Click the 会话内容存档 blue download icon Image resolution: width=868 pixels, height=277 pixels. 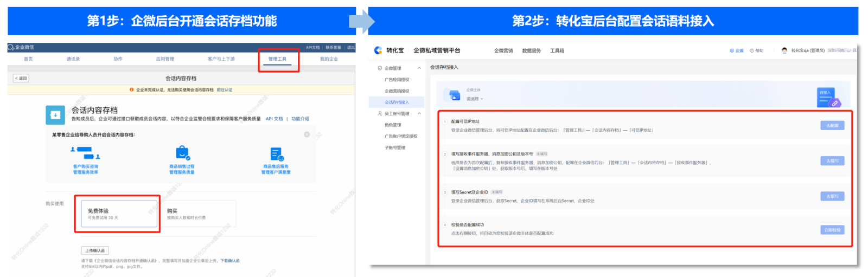[55, 115]
